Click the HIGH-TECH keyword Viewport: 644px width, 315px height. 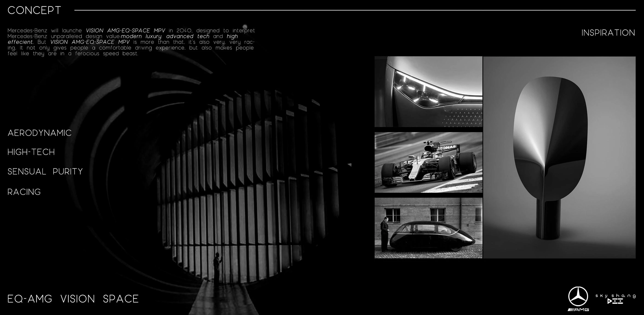pyautogui.click(x=31, y=152)
